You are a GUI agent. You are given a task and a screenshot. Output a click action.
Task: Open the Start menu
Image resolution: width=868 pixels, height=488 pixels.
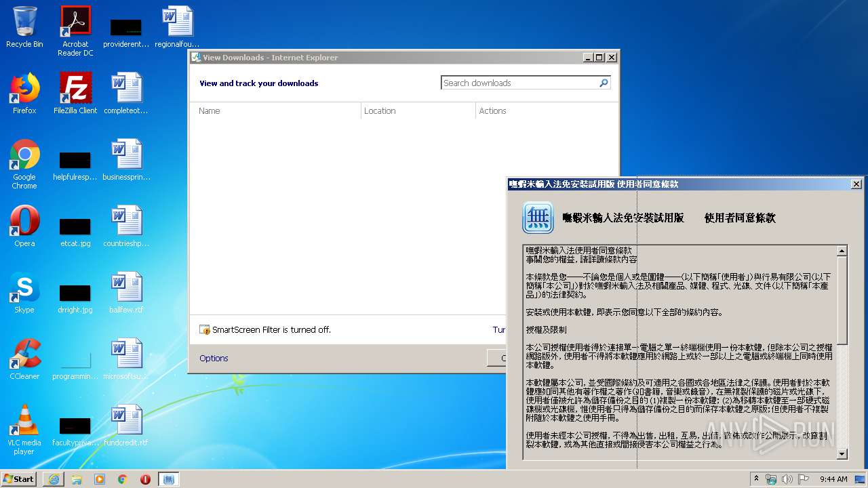[18, 479]
